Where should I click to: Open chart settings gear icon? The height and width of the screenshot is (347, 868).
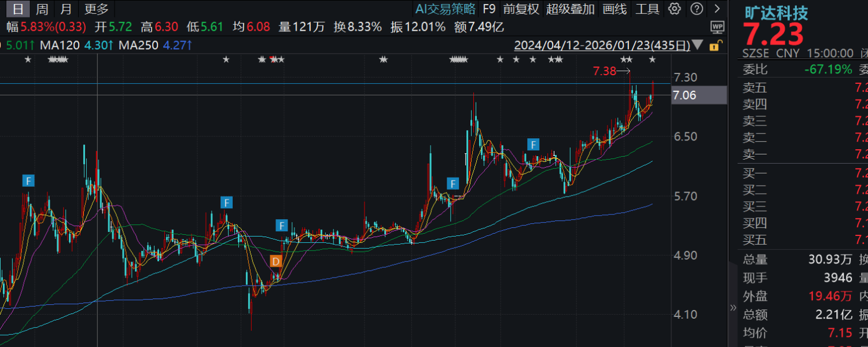coord(674,9)
